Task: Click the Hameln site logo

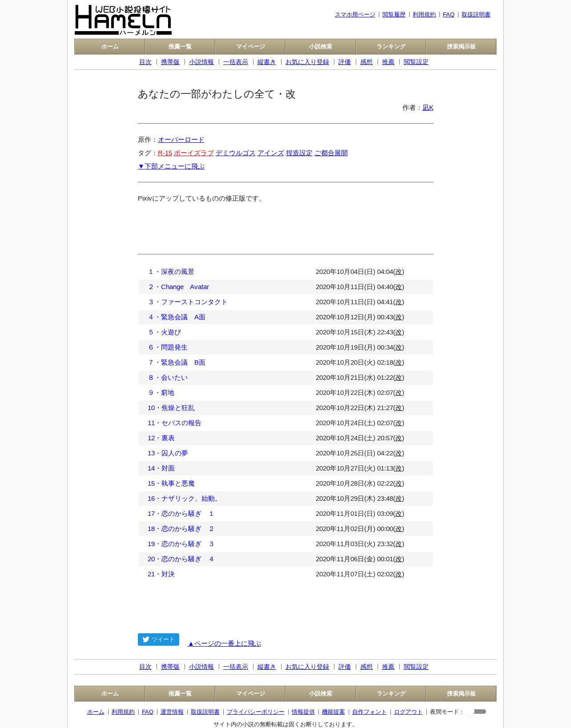Action: tap(123, 20)
